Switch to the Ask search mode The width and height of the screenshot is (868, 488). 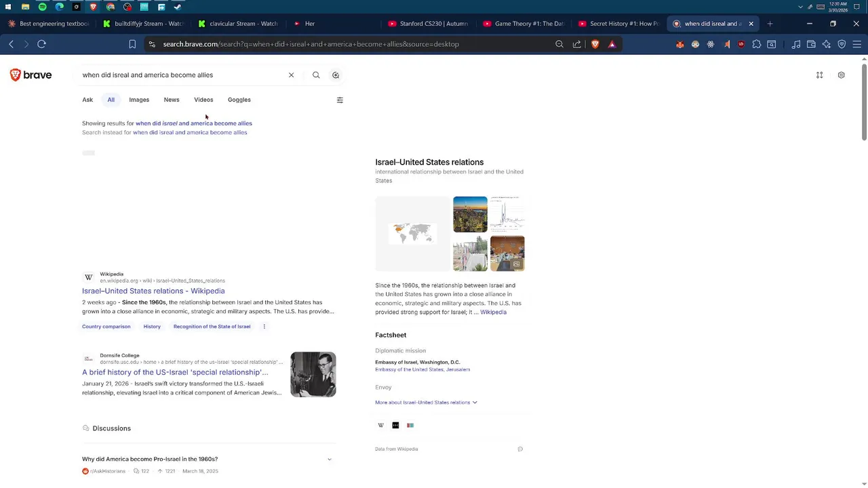pyautogui.click(x=87, y=100)
